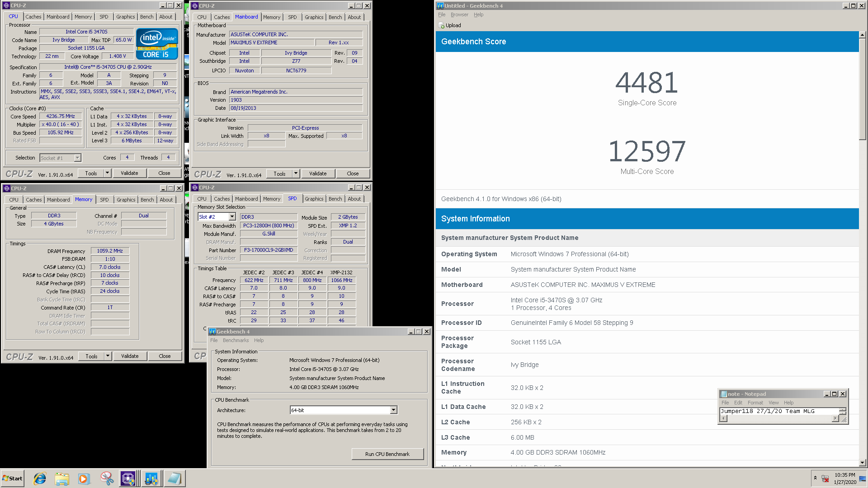Open Graphics tab in CPU-Z Memory window

(x=126, y=200)
